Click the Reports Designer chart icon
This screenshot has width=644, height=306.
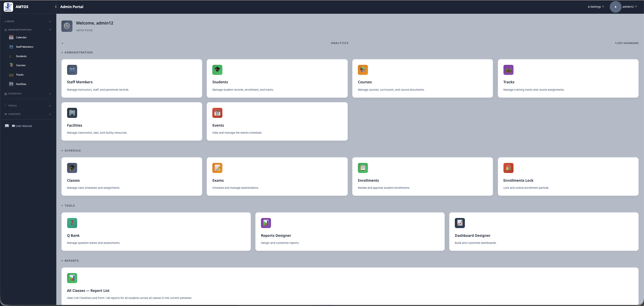266,223
